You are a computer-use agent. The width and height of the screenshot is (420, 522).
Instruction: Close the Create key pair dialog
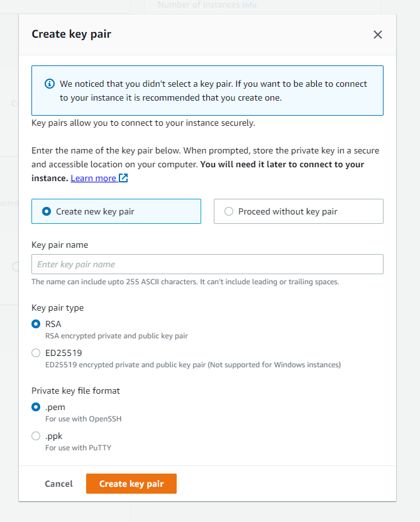pyautogui.click(x=378, y=35)
